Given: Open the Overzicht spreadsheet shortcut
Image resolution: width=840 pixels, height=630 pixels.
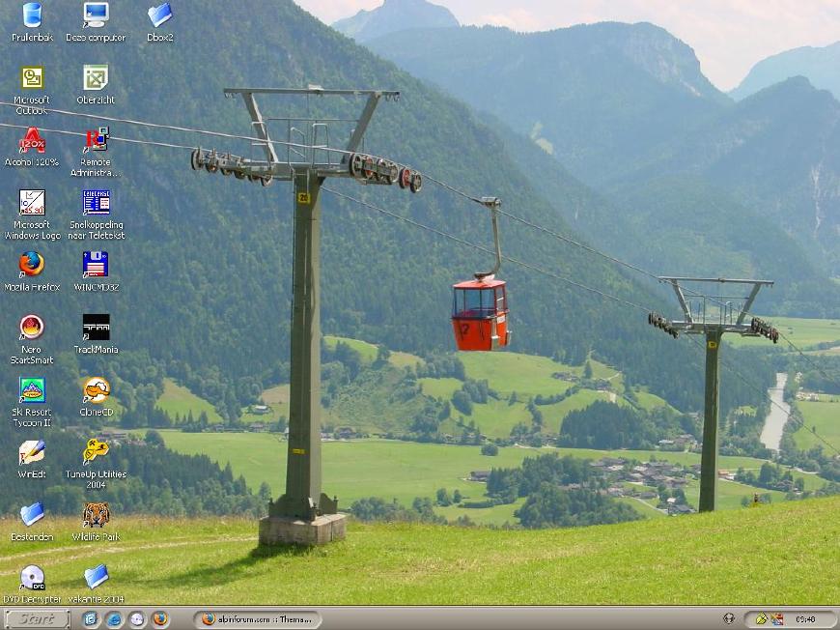Looking at the screenshot, I should [x=96, y=78].
